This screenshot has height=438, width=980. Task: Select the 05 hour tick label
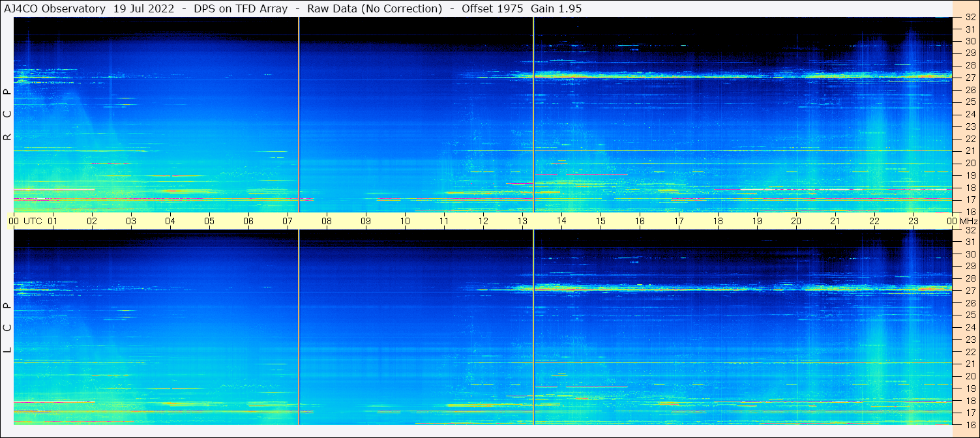click(209, 221)
